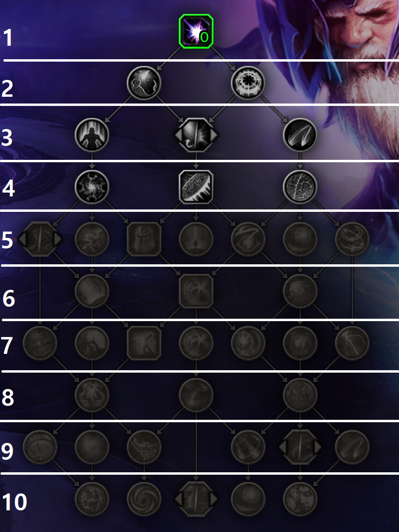Image resolution: width=399 pixels, height=532 pixels.
Task: Choose the spiked rune circle talent in row 2
Action: (248, 83)
